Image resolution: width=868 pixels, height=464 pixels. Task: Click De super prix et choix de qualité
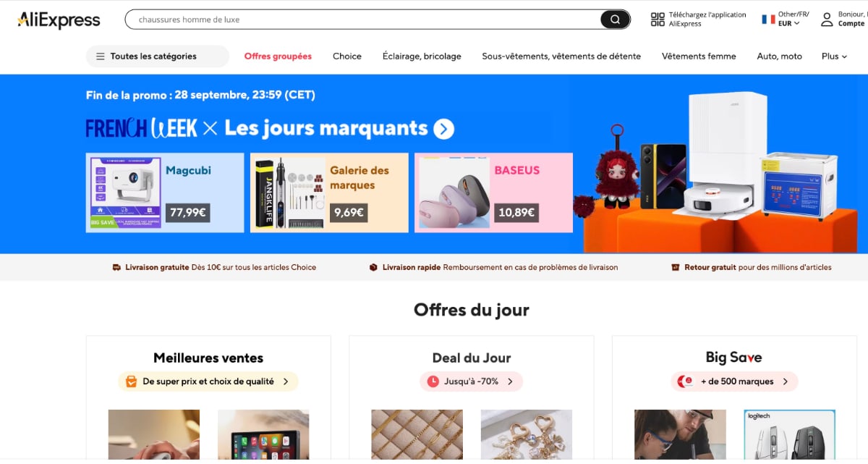(208, 381)
